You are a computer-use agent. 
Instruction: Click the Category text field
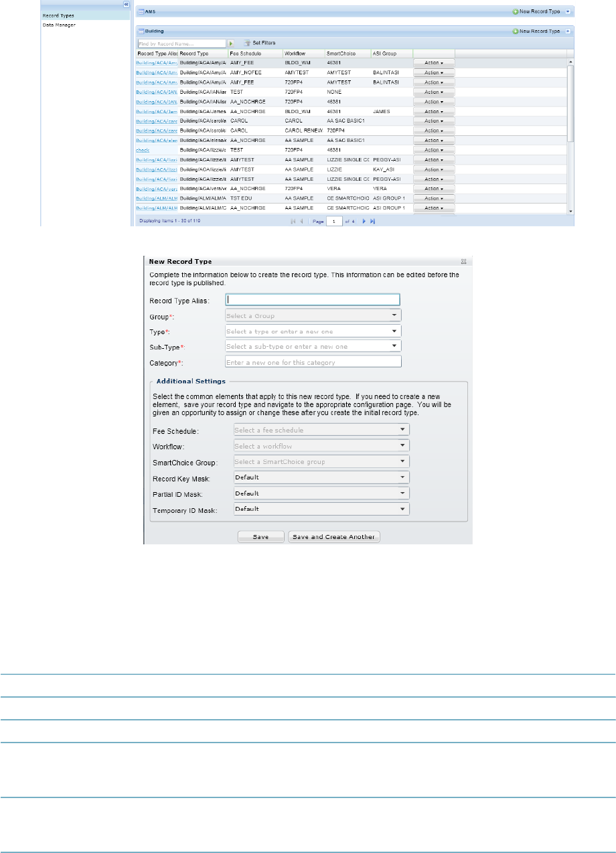313,362
